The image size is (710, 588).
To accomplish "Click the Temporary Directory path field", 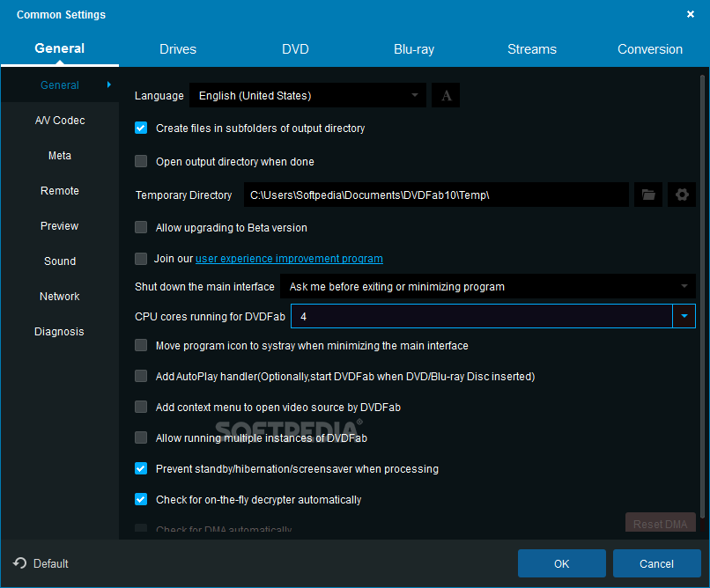I will tap(437, 195).
